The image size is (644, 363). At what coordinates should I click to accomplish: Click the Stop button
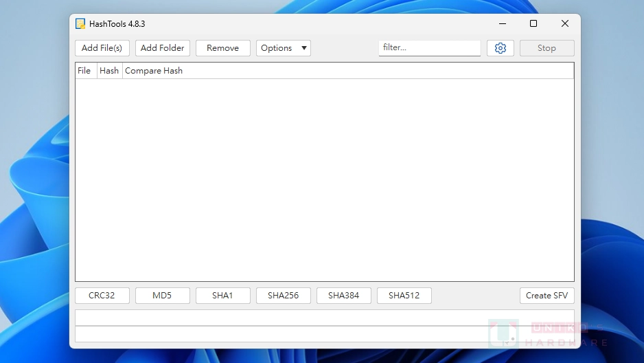pyautogui.click(x=547, y=48)
